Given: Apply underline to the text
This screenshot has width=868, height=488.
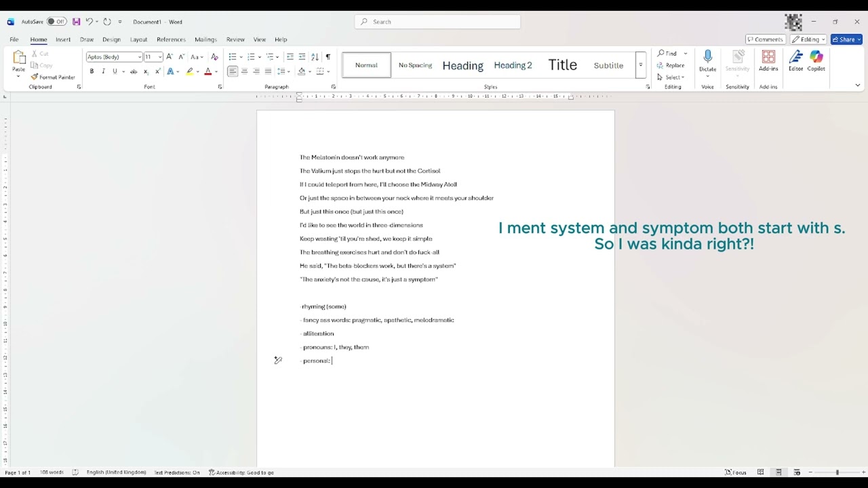Looking at the screenshot, I should click(115, 71).
